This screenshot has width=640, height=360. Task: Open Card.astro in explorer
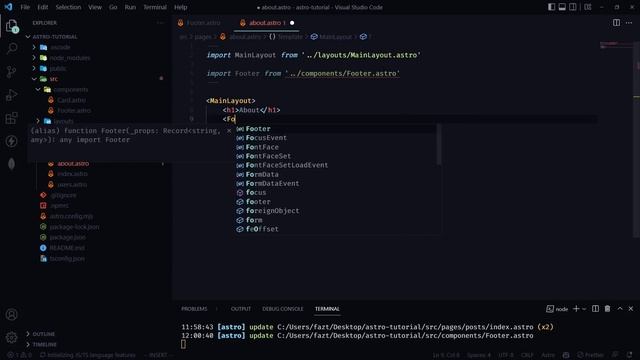coord(71,100)
